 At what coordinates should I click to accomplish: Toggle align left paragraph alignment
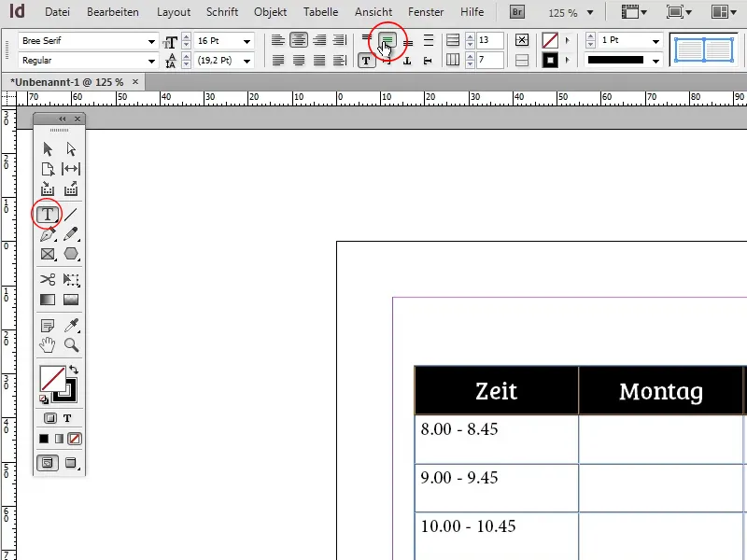tap(278, 40)
